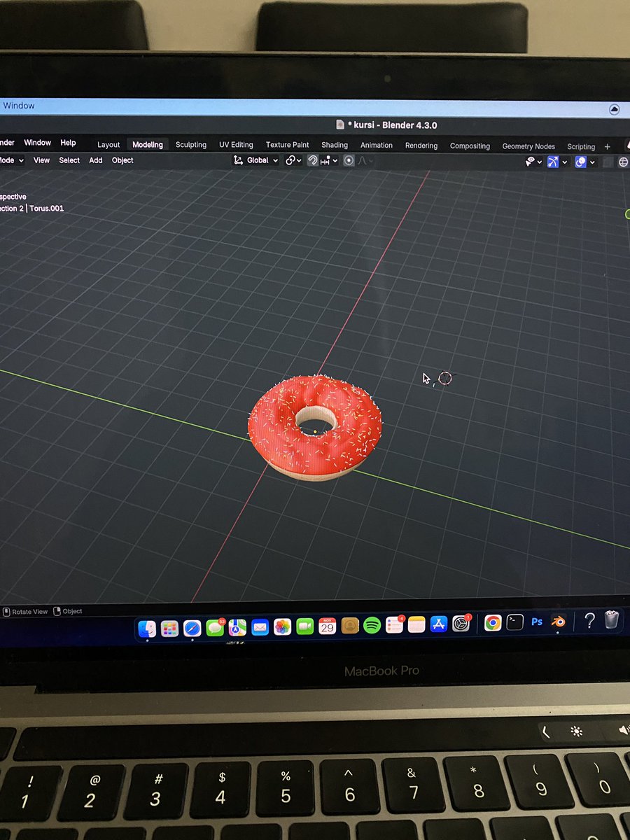The image size is (630, 840).
Task: Switch to the Shading workspace tab
Action: pyautogui.click(x=335, y=145)
